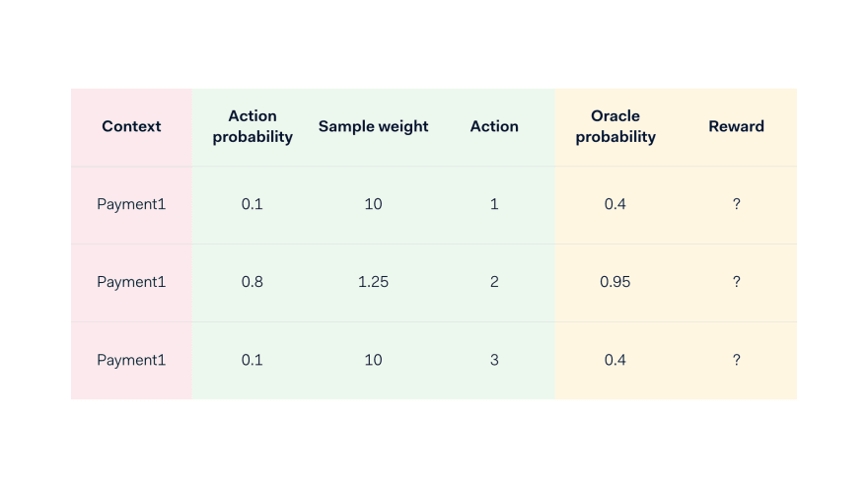Click the 1.25 sample weight cell
The image size is (868, 488).
373,282
